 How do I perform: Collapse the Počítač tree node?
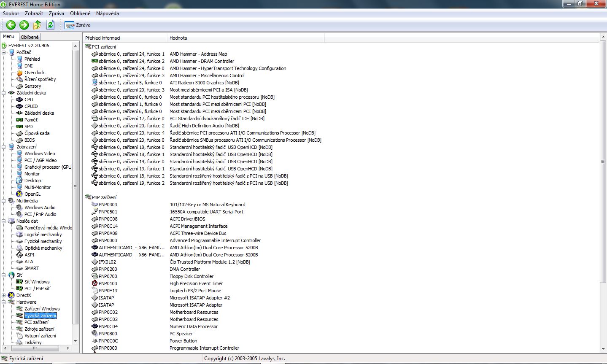pyautogui.click(x=4, y=52)
